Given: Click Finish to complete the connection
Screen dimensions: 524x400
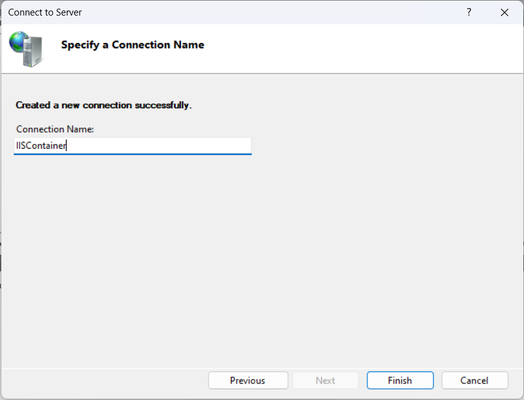Looking at the screenshot, I should tap(400, 380).
